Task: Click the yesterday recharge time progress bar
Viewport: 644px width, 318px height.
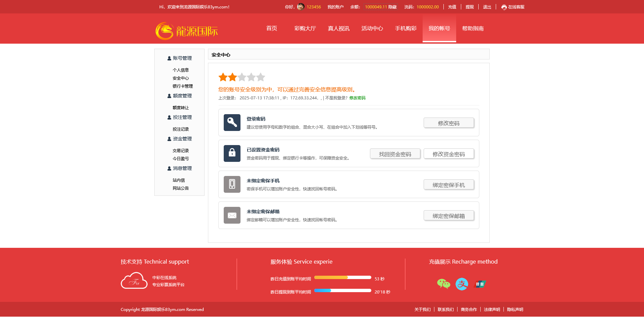Action: pos(342,277)
